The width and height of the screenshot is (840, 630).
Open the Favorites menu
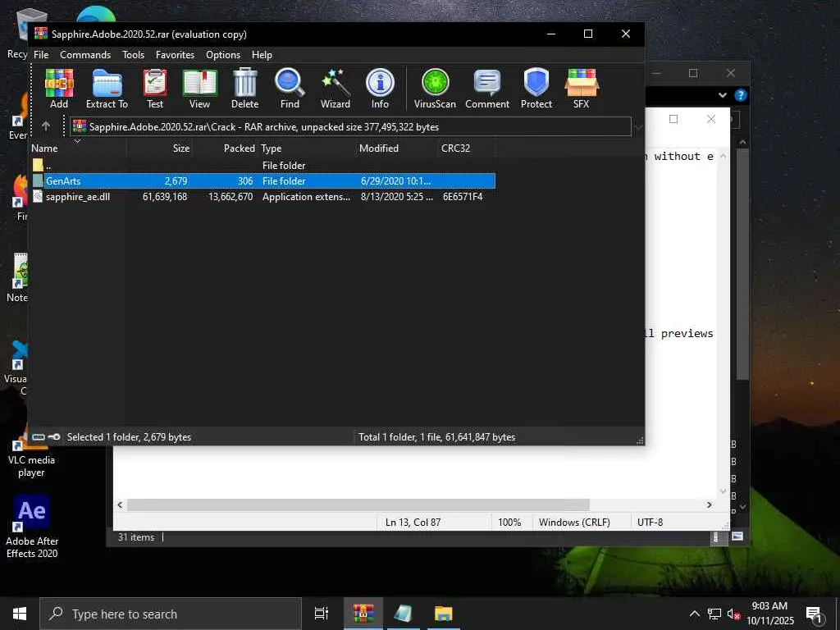(175, 55)
